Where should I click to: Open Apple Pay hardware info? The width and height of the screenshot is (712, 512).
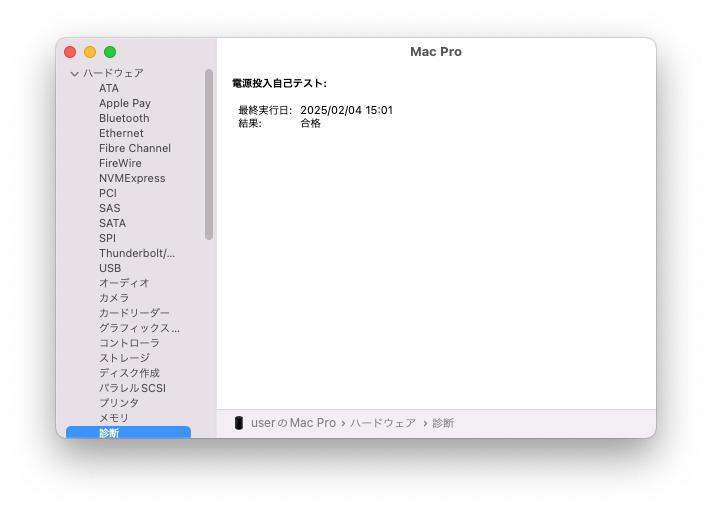click(x=125, y=103)
